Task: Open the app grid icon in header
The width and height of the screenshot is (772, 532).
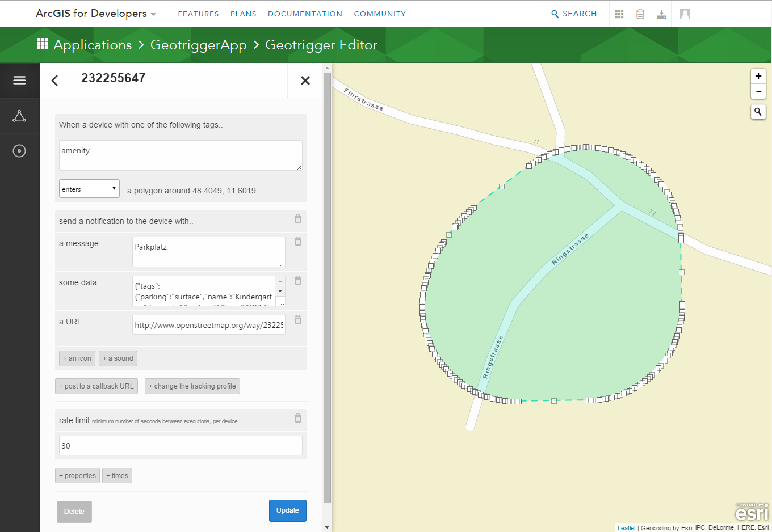Action: (x=619, y=14)
